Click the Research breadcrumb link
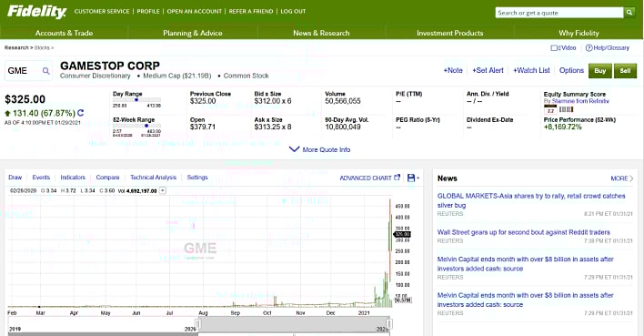644x336 pixels. tap(16, 47)
